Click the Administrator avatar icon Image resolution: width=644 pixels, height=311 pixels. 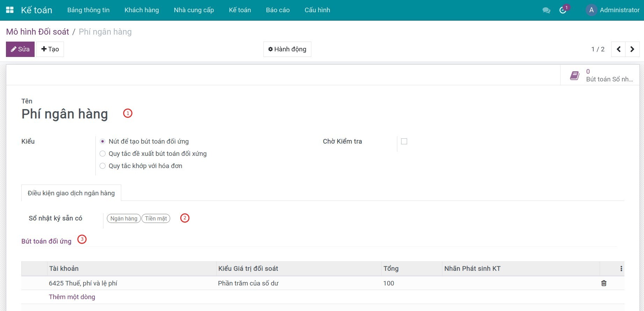591,10
